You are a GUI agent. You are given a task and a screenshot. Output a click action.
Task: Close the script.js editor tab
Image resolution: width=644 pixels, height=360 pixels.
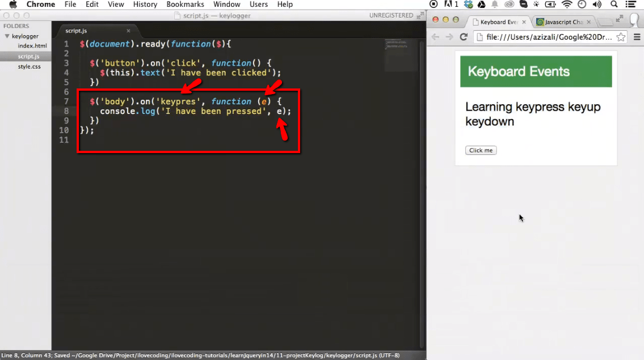[x=128, y=31]
